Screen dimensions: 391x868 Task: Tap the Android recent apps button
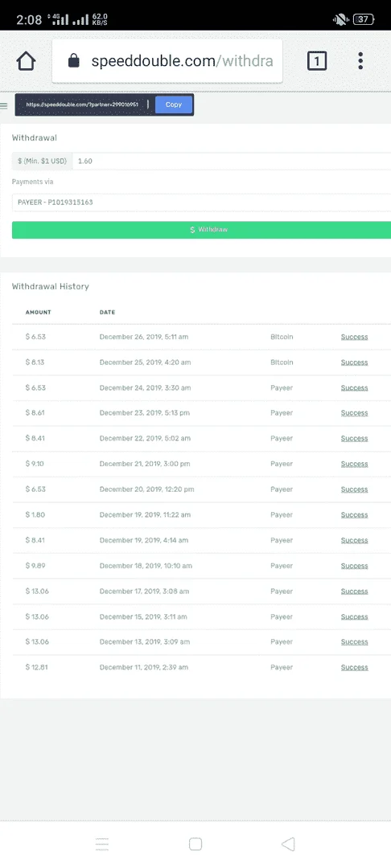[102, 844]
